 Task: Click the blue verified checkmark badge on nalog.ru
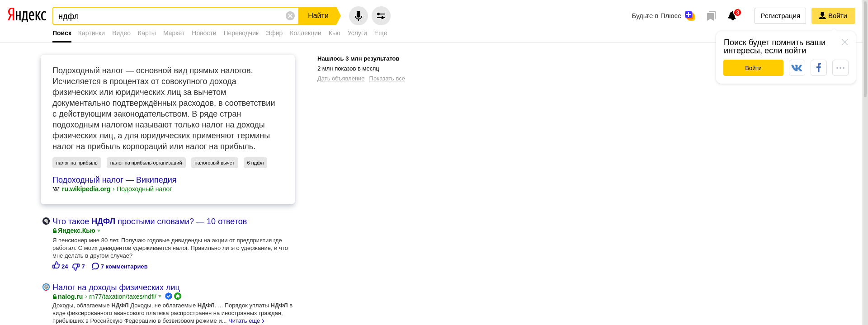tap(169, 296)
